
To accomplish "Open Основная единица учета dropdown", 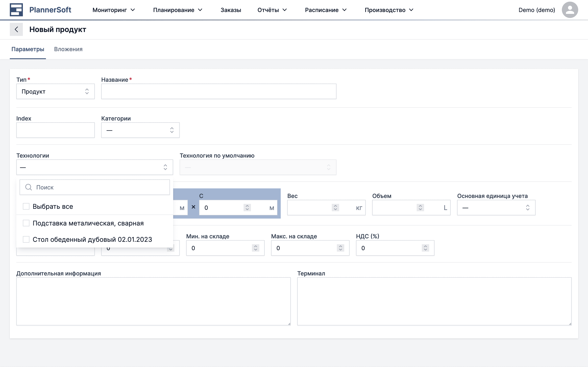I will click(496, 208).
